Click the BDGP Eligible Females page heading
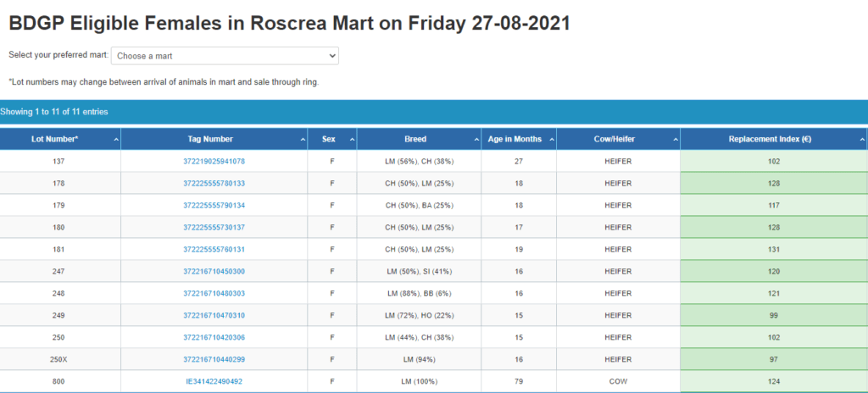The width and height of the screenshot is (868, 393). pos(290,24)
